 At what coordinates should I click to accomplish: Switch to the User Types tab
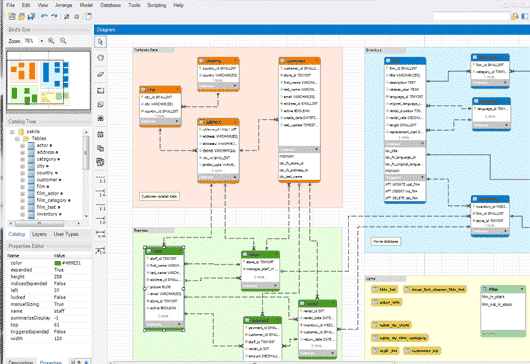coord(66,234)
